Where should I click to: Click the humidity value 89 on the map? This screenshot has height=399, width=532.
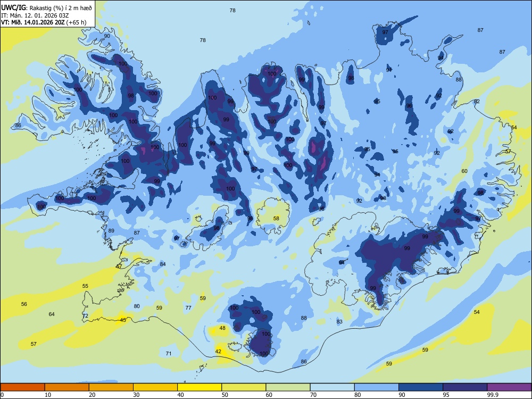[x=111, y=231]
